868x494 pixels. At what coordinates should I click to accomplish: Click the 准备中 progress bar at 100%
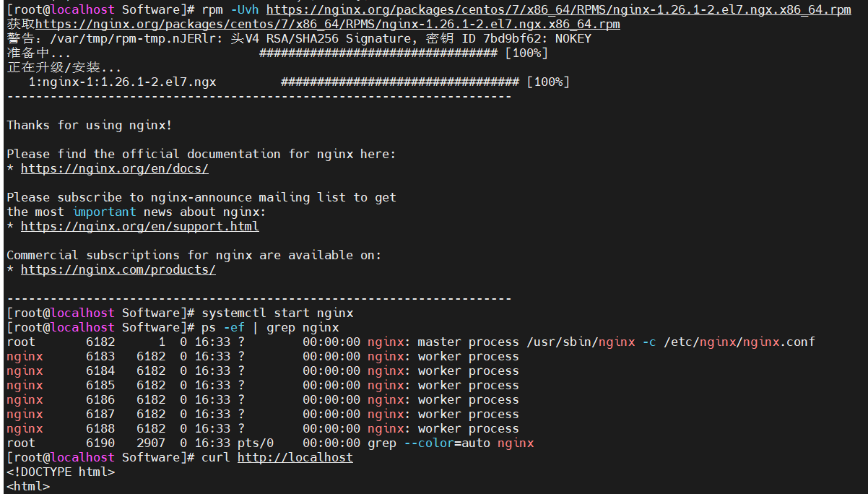[x=403, y=53]
